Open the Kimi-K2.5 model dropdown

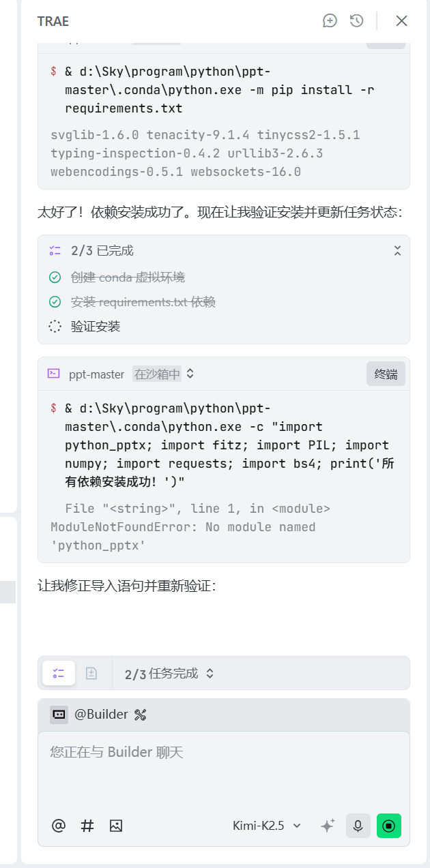(x=267, y=826)
